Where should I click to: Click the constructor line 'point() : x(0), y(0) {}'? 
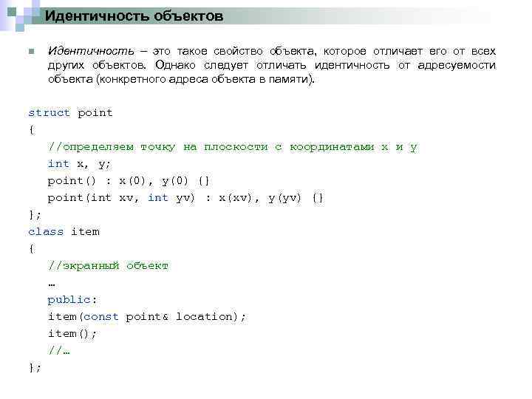tap(129, 181)
